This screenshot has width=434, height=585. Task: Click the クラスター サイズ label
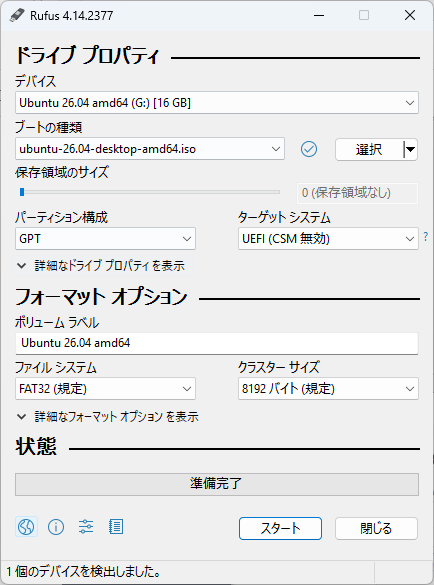[x=279, y=367]
